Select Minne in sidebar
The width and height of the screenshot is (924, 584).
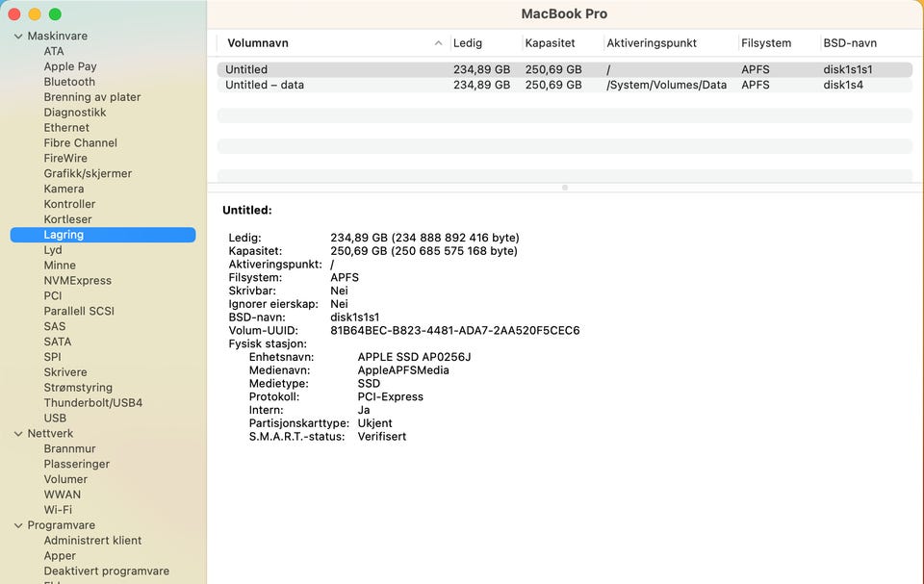60,266
